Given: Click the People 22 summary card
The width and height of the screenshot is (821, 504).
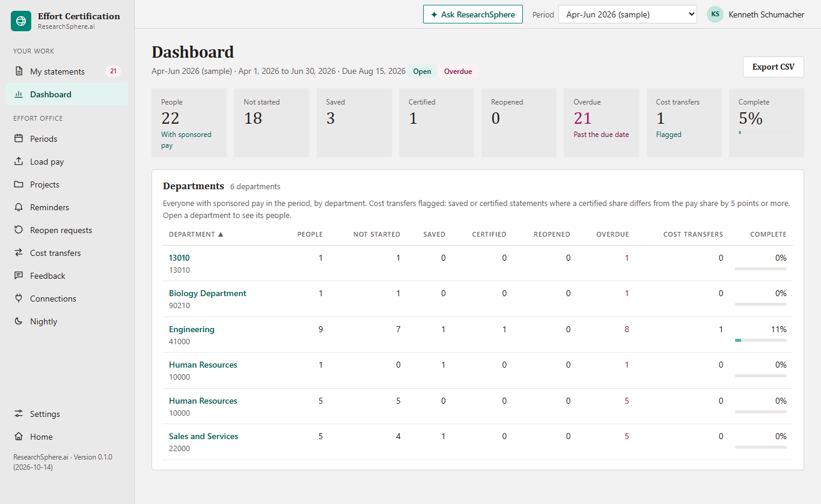Looking at the screenshot, I should click(x=189, y=123).
